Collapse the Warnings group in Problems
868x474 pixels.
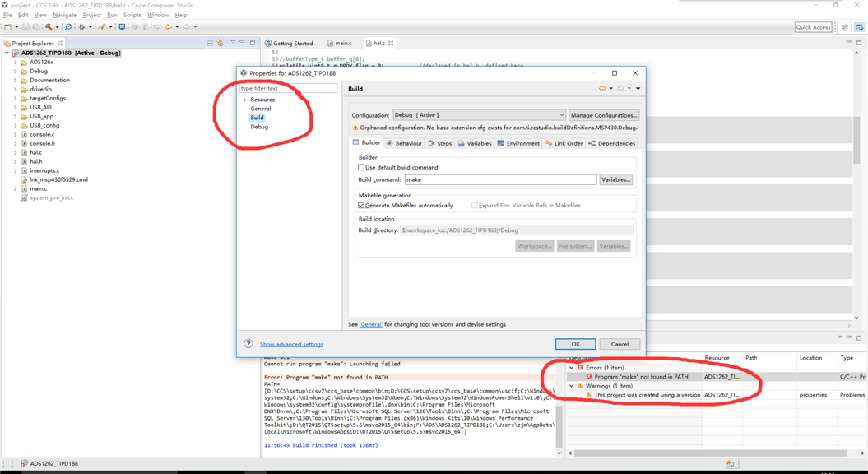572,386
